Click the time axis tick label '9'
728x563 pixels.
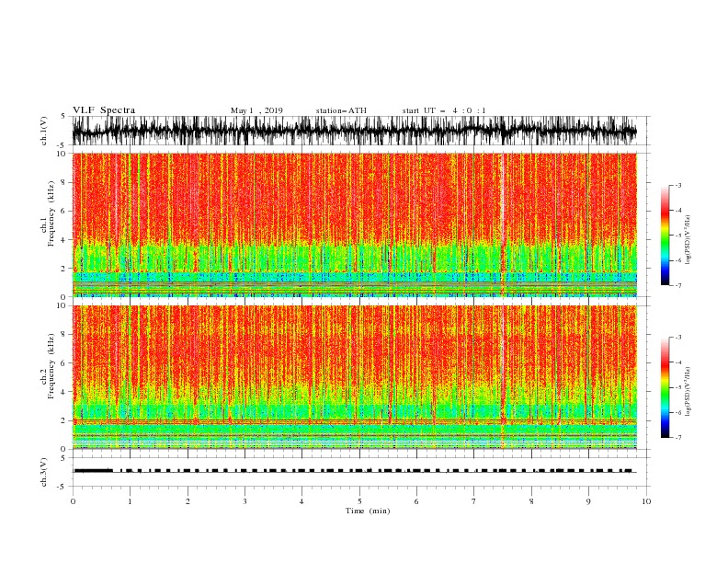[588, 501]
